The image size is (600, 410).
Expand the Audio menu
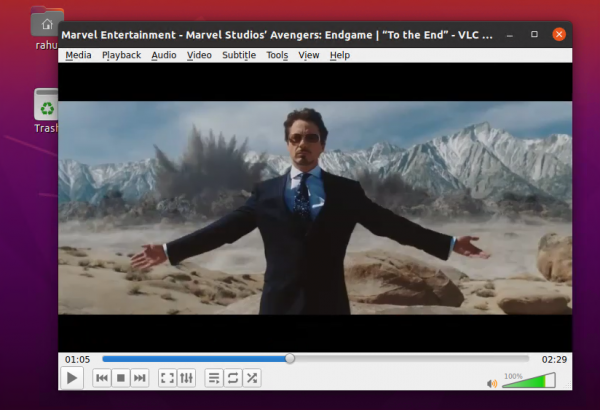[164, 55]
